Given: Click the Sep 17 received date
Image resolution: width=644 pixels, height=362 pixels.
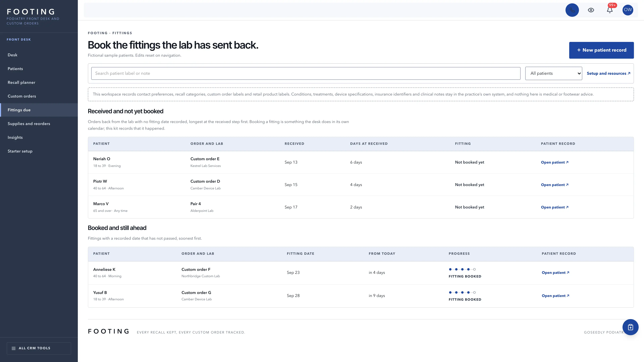Looking at the screenshot, I should pos(291,207).
